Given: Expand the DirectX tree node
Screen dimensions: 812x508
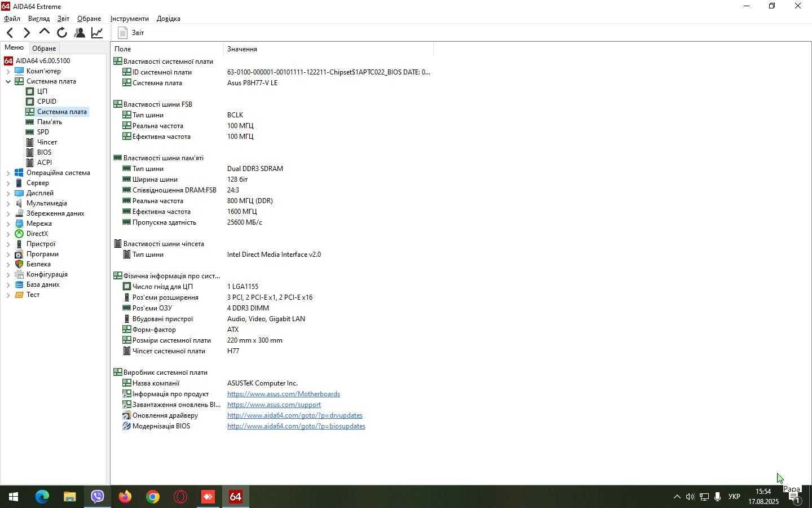Looking at the screenshot, I should (8, 234).
